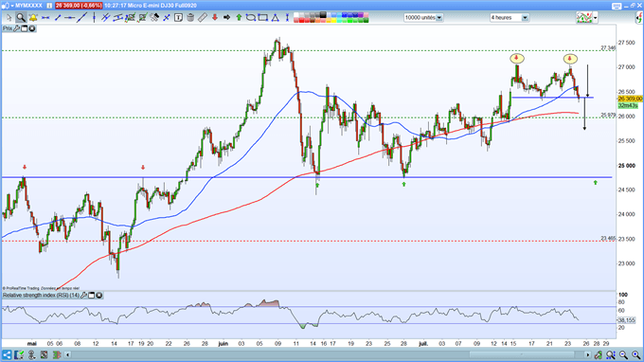The height and width of the screenshot is (362, 644).
Task: Select the vertical line drawing tool
Action: coord(95,18)
